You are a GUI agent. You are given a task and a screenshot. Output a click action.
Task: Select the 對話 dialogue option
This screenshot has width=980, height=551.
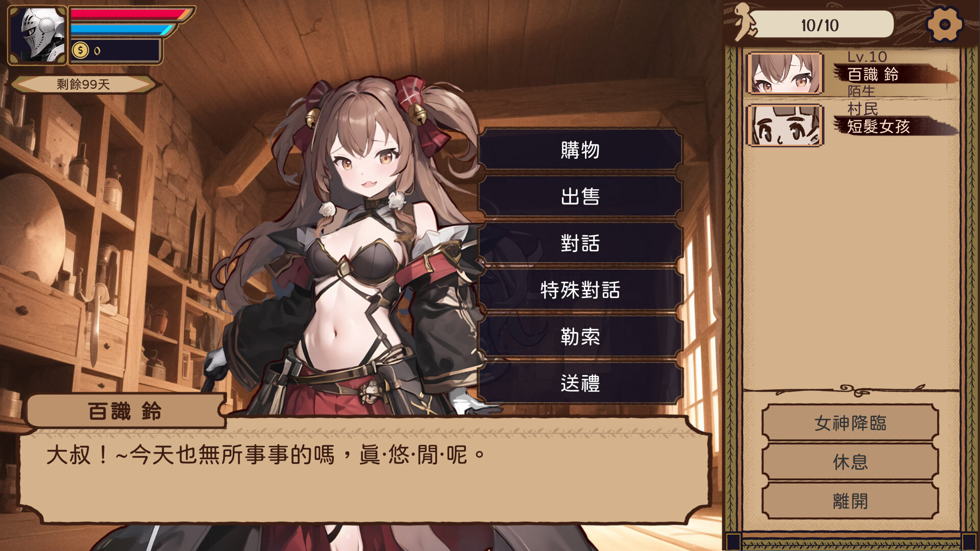point(580,243)
